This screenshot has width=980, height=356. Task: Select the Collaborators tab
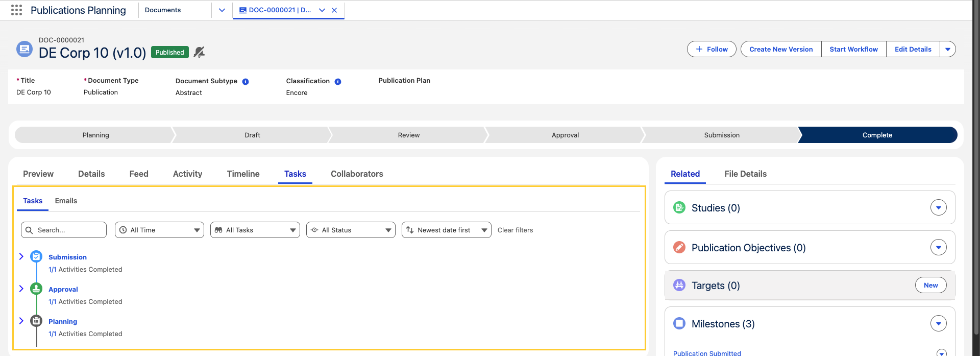click(x=357, y=174)
